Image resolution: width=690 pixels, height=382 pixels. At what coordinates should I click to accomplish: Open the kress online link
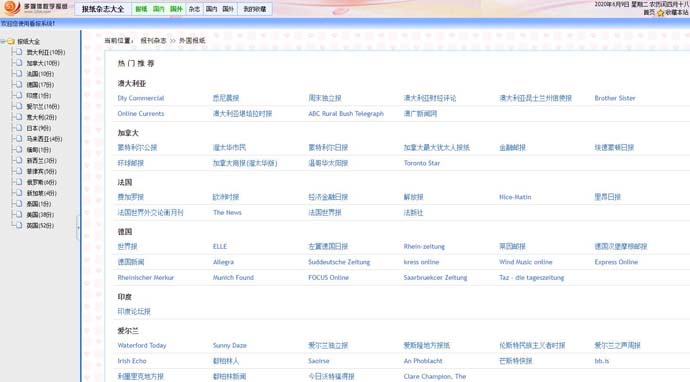coord(421,262)
